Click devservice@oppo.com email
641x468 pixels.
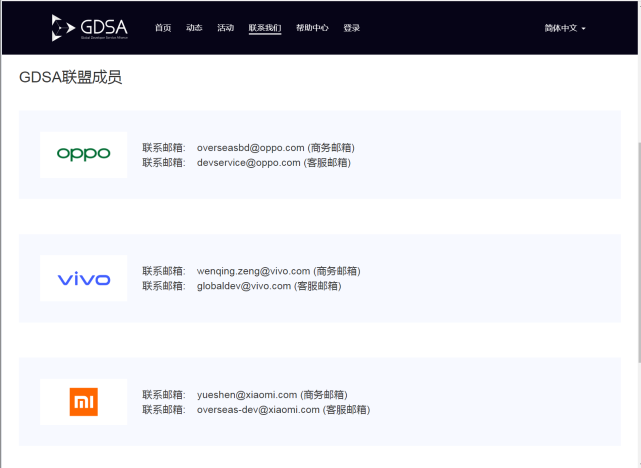[249, 163]
